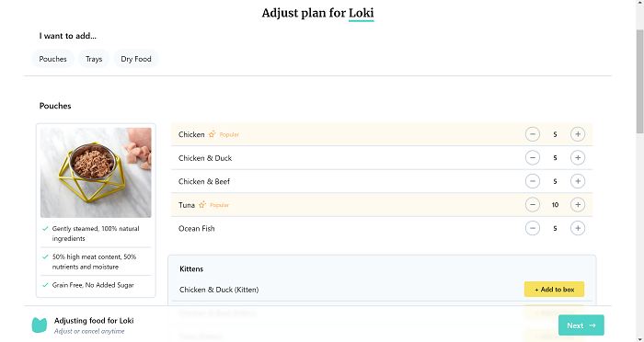Decrease Chicken pouch quantity with minus icon
This screenshot has width=644, height=342.
click(533, 134)
